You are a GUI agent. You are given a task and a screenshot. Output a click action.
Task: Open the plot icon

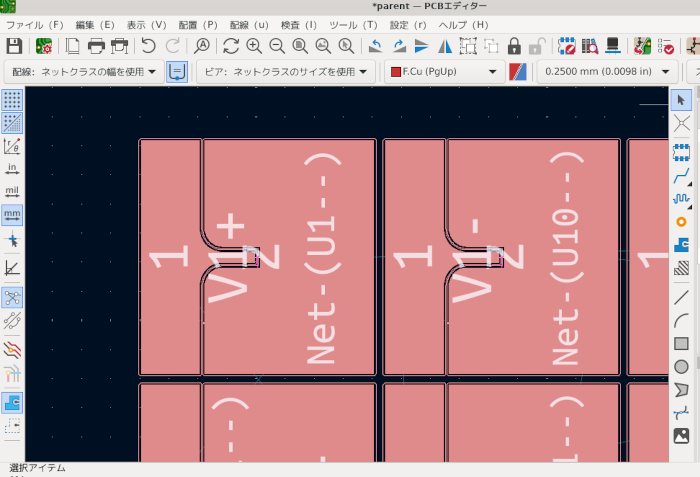pyautogui.click(x=119, y=46)
